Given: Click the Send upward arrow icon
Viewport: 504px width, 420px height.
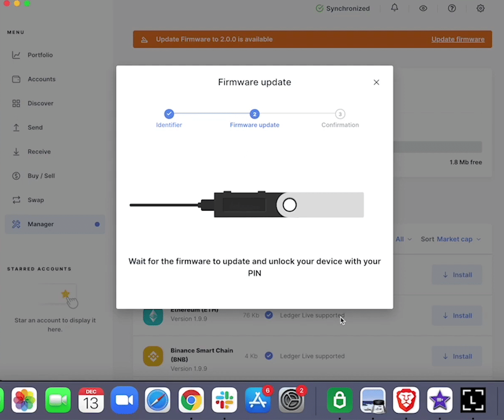Looking at the screenshot, I should [x=16, y=128].
